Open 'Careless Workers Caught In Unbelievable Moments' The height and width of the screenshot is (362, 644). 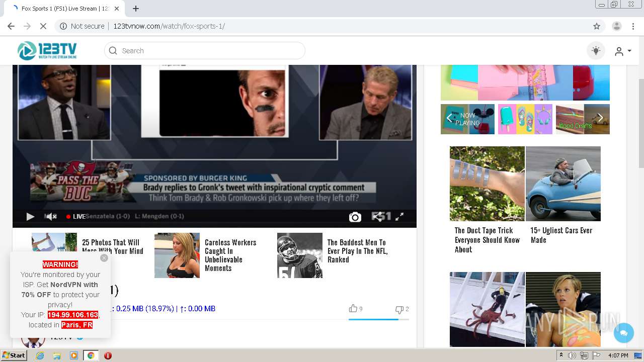[x=230, y=255]
